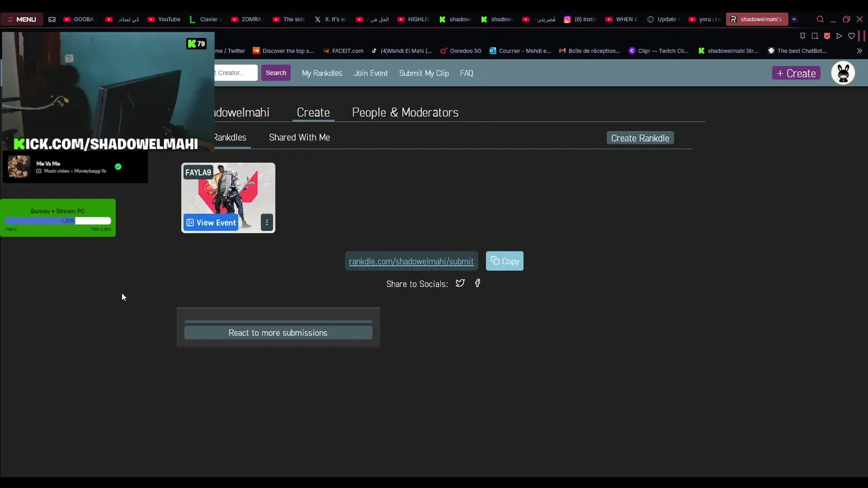Open three-dot menu on FAYLA9 card
Image resolution: width=868 pixels, height=488 pixels.
click(x=267, y=222)
